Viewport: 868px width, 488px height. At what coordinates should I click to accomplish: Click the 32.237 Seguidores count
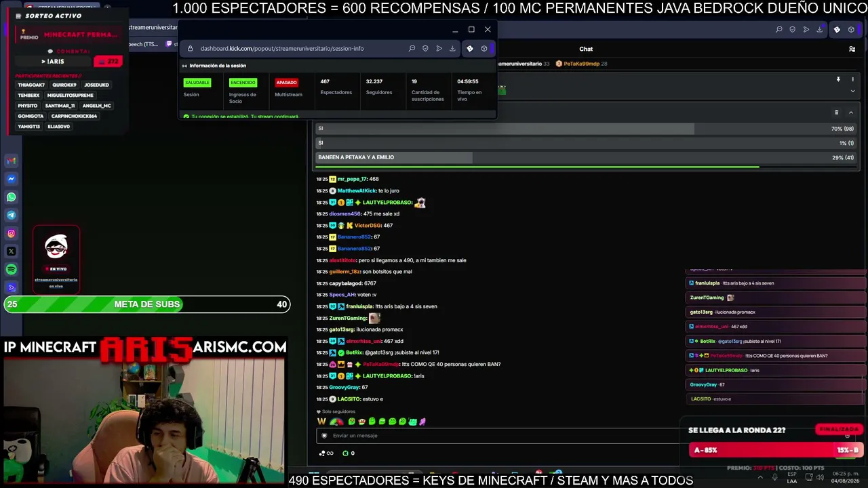click(x=374, y=81)
